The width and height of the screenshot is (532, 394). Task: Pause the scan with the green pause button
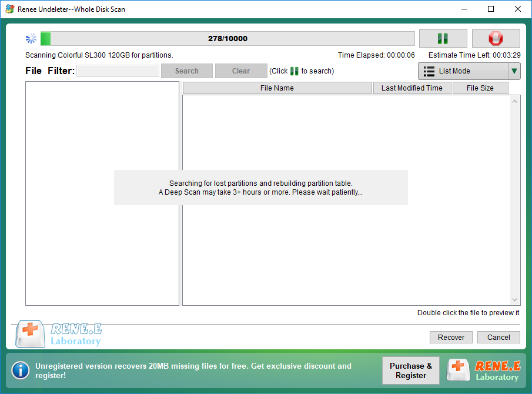point(443,38)
